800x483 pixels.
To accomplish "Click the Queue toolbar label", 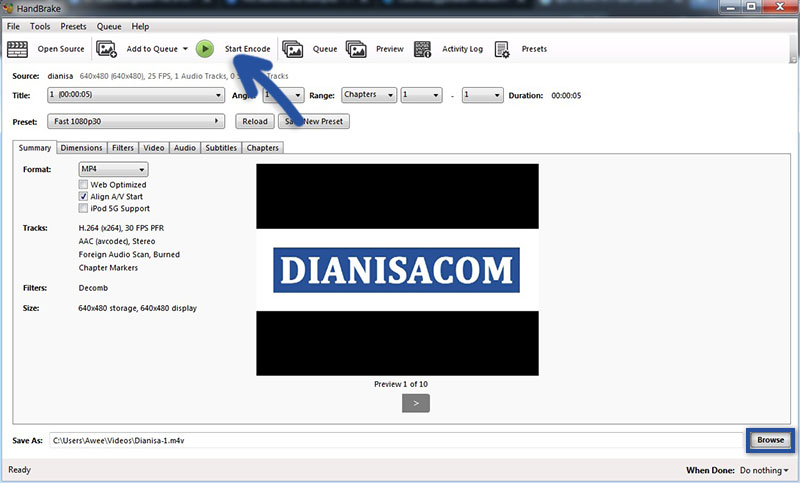I will (325, 49).
